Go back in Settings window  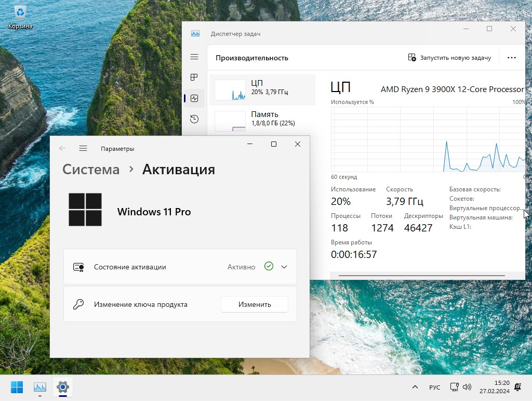pos(62,148)
